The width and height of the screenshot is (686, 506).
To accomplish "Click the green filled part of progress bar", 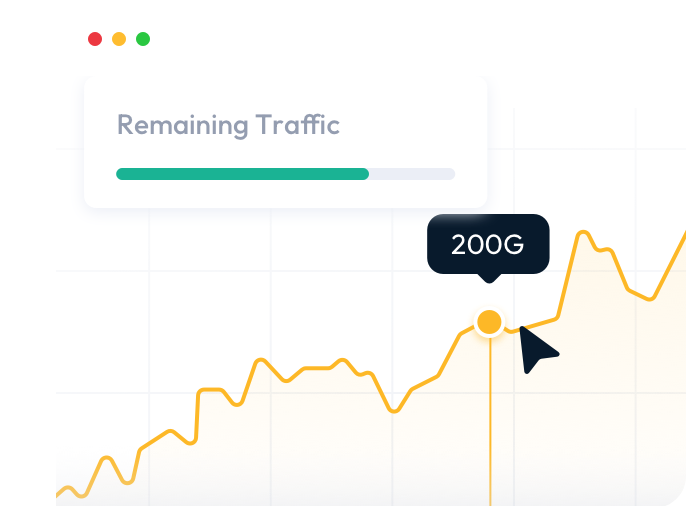I will point(242,174).
